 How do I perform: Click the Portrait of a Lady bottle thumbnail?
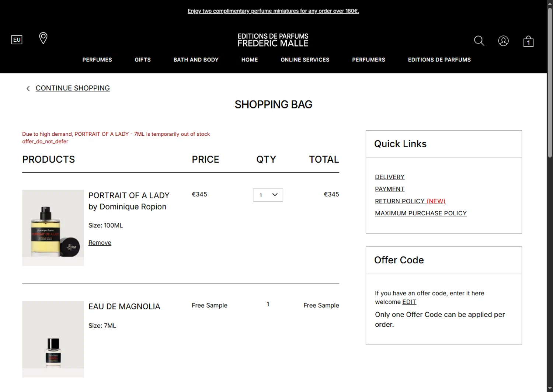pyautogui.click(x=53, y=228)
